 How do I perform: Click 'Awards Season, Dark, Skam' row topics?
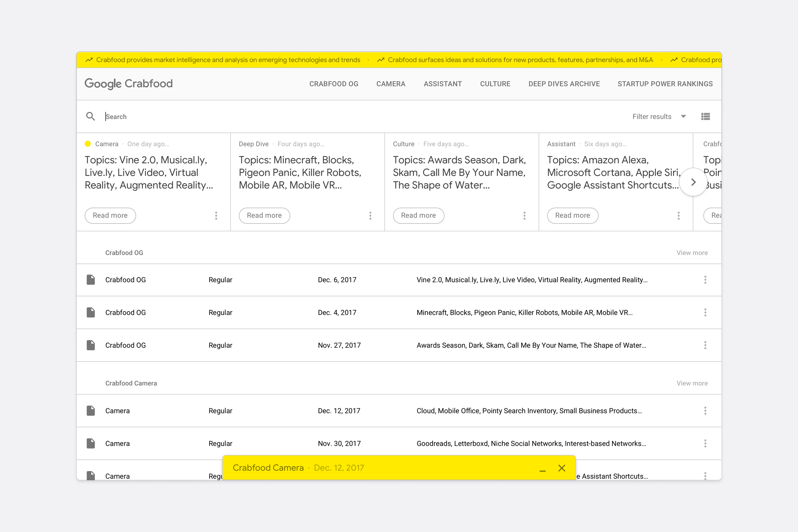(x=531, y=345)
